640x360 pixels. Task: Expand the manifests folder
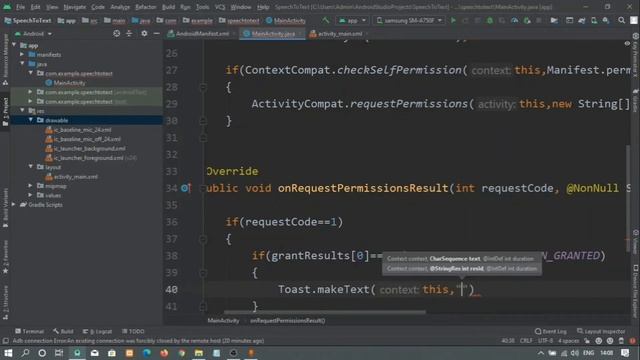22,54
